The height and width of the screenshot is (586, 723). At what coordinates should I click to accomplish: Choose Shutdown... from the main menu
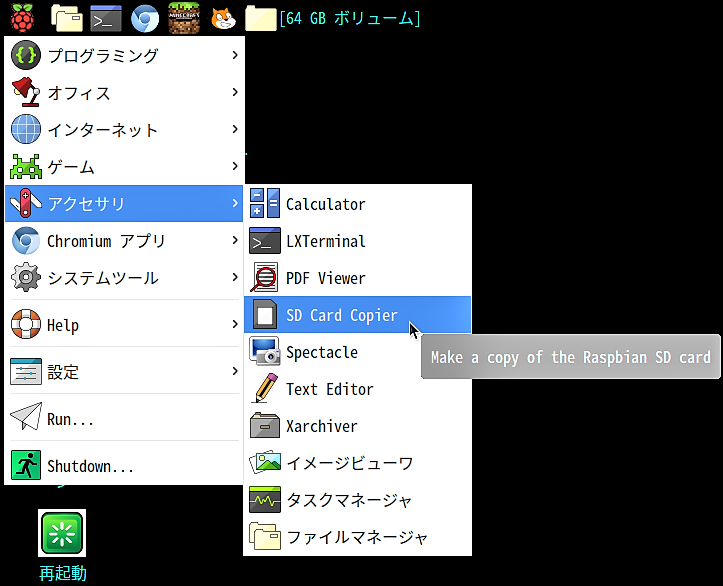pyautogui.click(x=124, y=466)
